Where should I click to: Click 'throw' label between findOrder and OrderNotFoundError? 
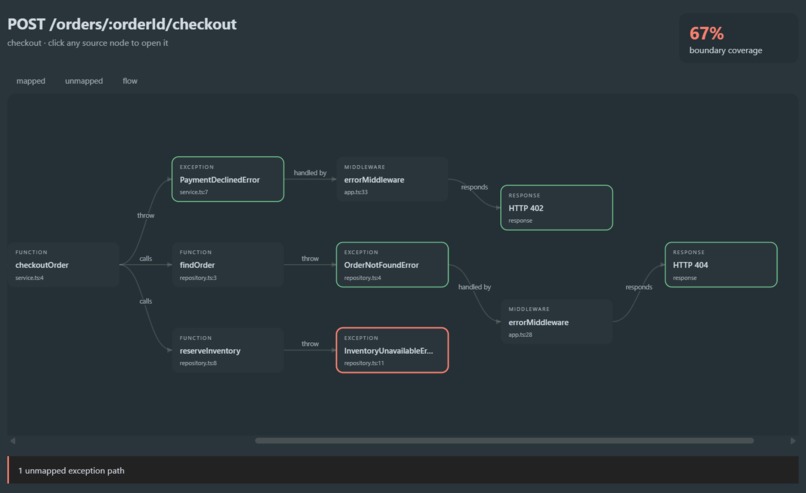tap(310, 259)
